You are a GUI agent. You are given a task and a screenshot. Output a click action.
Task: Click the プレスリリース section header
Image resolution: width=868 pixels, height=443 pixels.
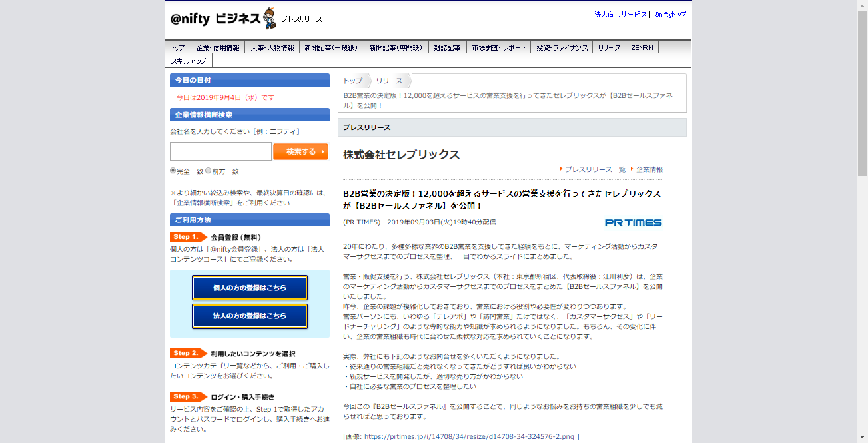coord(512,127)
